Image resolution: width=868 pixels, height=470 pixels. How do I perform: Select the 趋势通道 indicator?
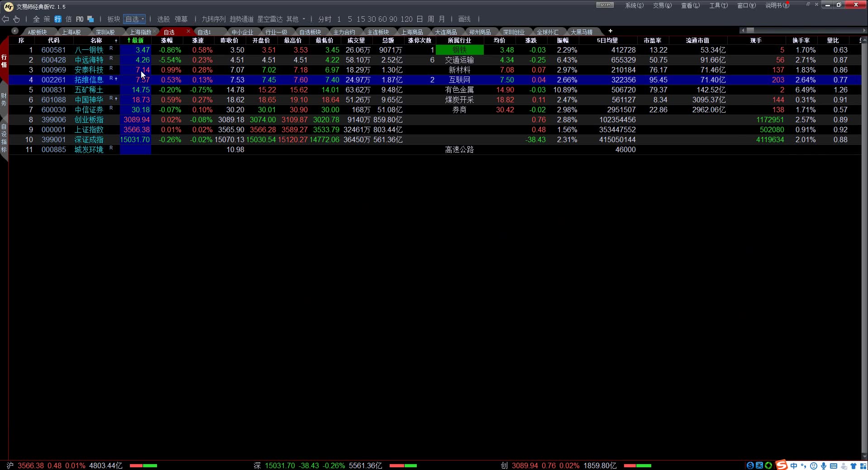coord(242,19)
